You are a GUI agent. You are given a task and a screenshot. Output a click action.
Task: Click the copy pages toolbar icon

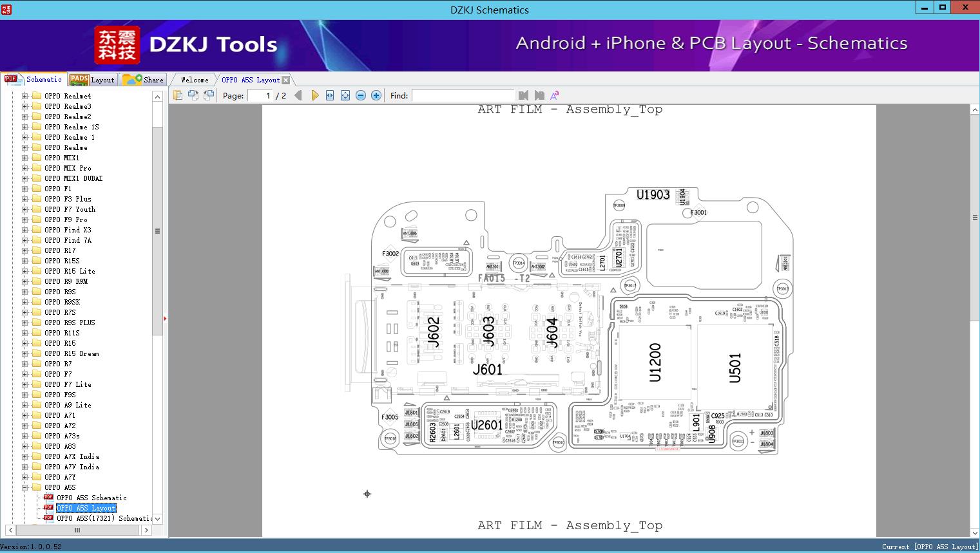pyautogui.click(x=193, y=95)
